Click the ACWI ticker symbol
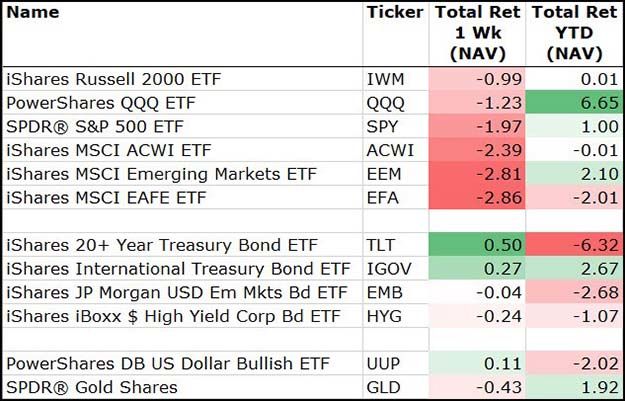Screen dimensions: 625x401 coord(389,150)
